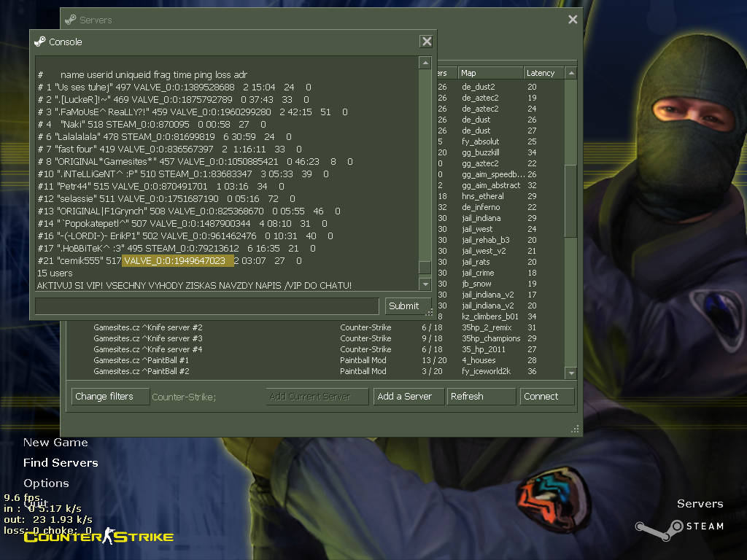The width and height of the screenshot is (747, 560).
Task: Close the Servers window
Action: pos(573,20)
